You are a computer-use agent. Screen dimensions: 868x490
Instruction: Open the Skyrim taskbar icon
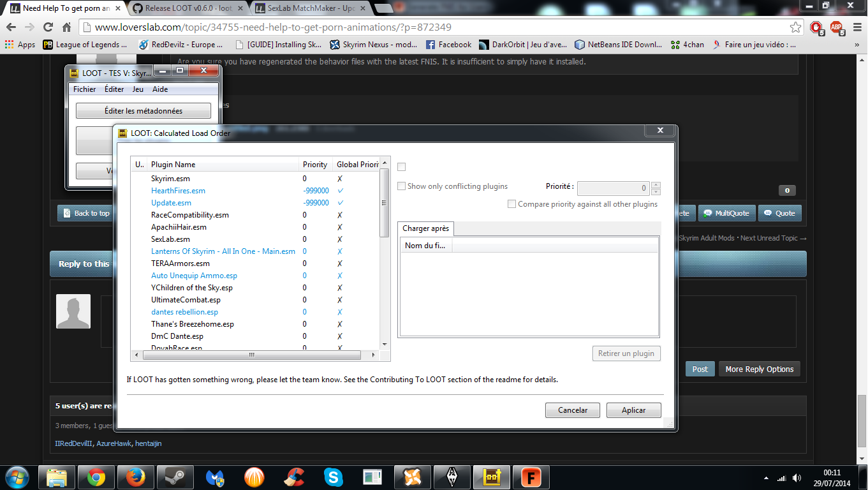click(x=452, y=477)
